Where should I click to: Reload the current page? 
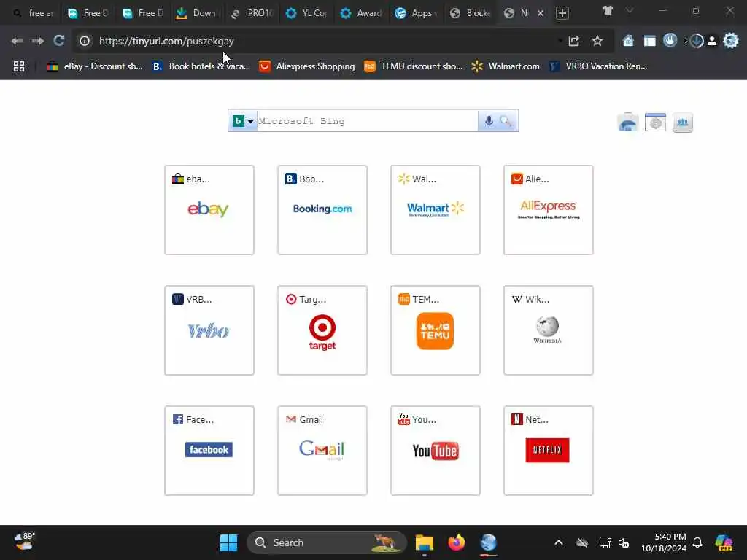[x=58, y=41]
